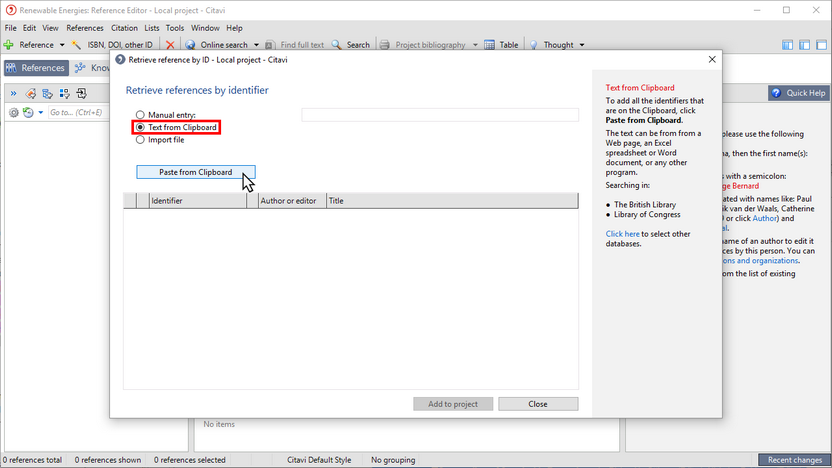Click the Go to (Ctrl+E) input field
This screenshot has width=832, height=468.
pos(79,112)
